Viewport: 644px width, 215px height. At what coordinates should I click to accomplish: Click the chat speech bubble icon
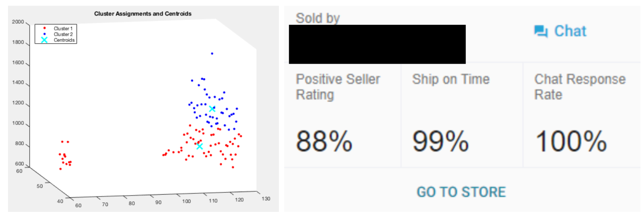coord(541,31)
